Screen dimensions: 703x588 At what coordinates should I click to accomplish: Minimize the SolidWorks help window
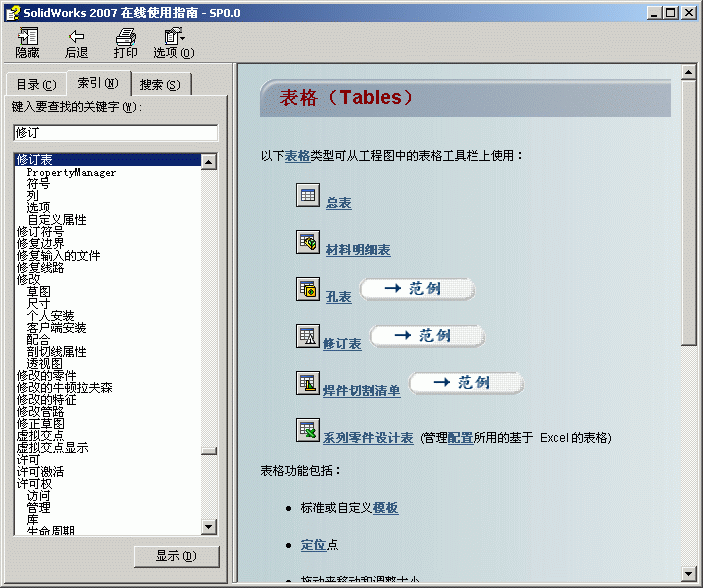pyautogui.click(x=655, y=13)
